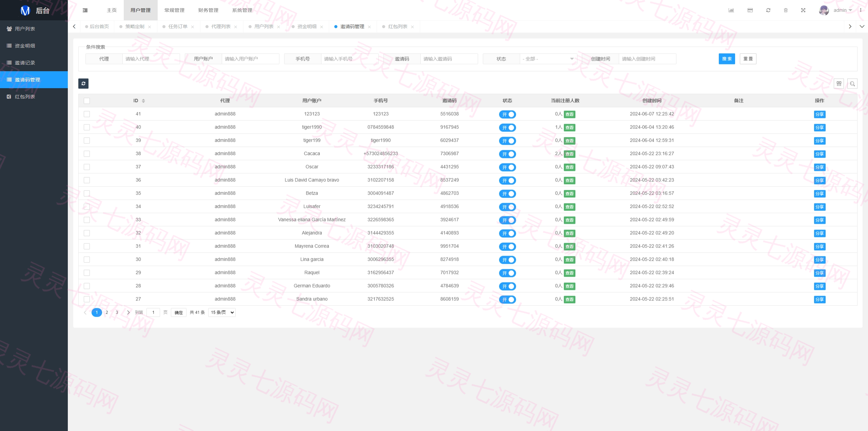Focus the 手机号 search input
868x431 pixels.
pyautogui.click(x=350, y=59)
